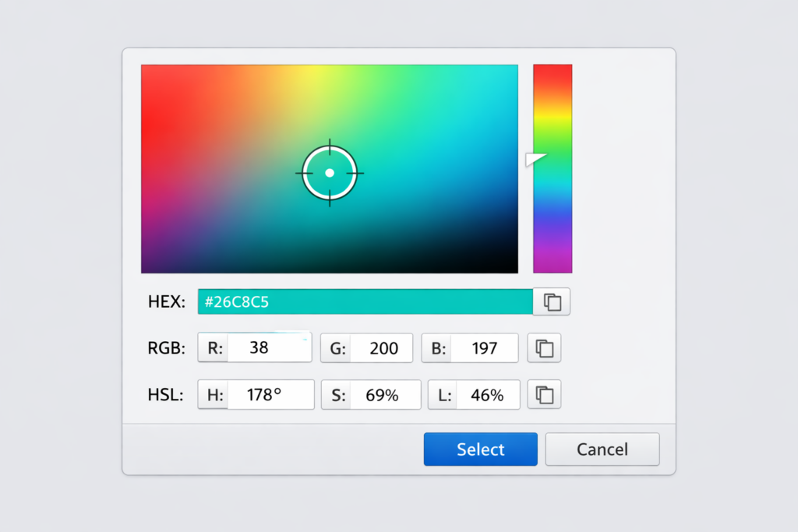Screen dimensions: 798x532
Task: Click the S saturation field showing 69%
Action: coord(382,395)
